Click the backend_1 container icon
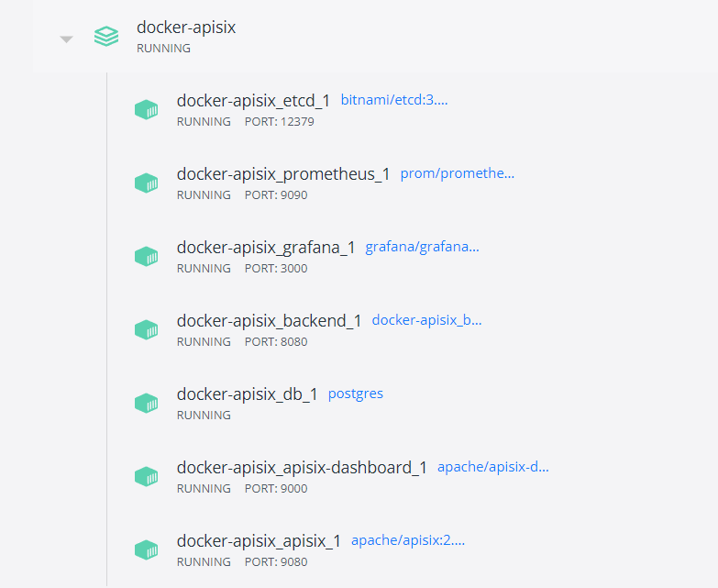Image resolution: width=718 pixels, height=588 pixels. point(147,329)
